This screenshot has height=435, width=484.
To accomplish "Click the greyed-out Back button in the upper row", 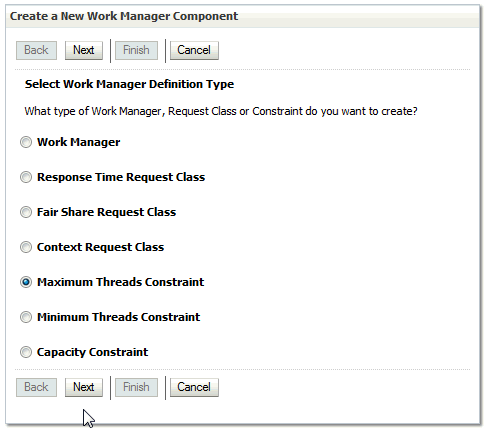I will click(x=36, y=50).
